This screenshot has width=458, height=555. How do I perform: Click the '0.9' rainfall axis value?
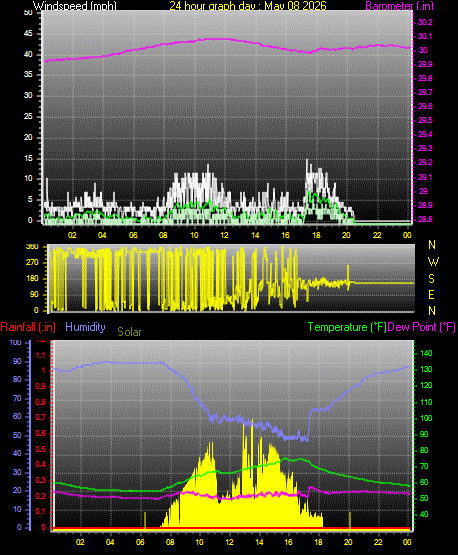click(x=41, y=386)
